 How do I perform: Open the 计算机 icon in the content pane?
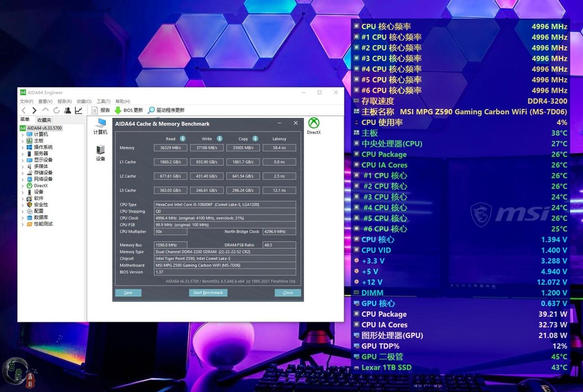100,126
